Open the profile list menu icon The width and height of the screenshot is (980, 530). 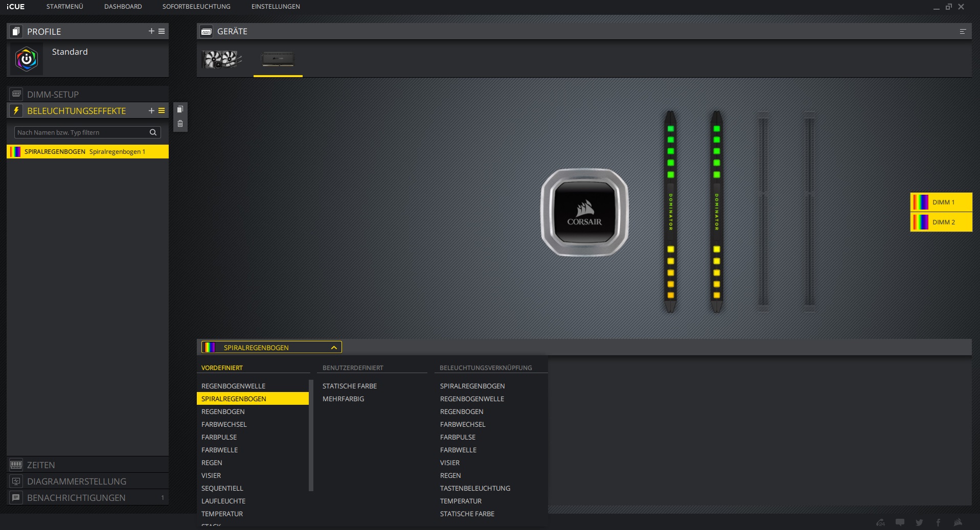(162, 31)
